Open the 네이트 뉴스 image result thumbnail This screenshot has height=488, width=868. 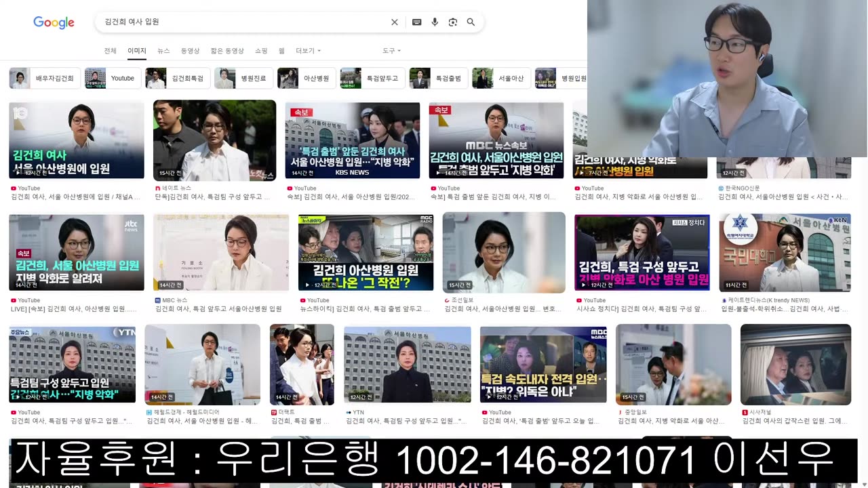214,140
